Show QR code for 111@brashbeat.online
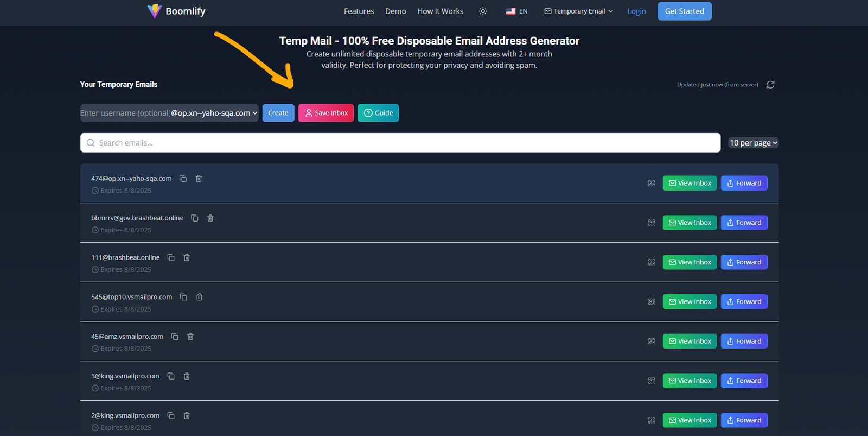This screenshot has width=868, height=436. [x=652, y=262]
